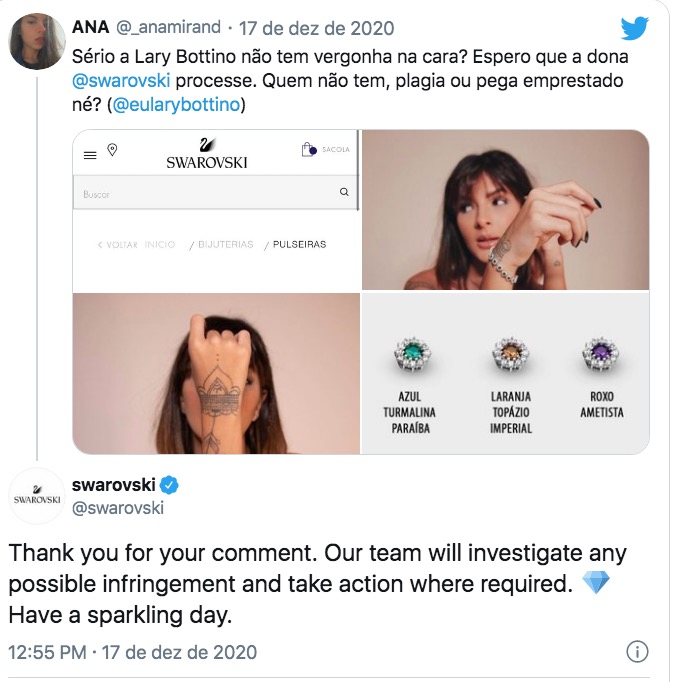The height and width of the screenshot is (682, 673).
Task: Select the Bijuterias breadcrumb
Action: pos(224,244)
